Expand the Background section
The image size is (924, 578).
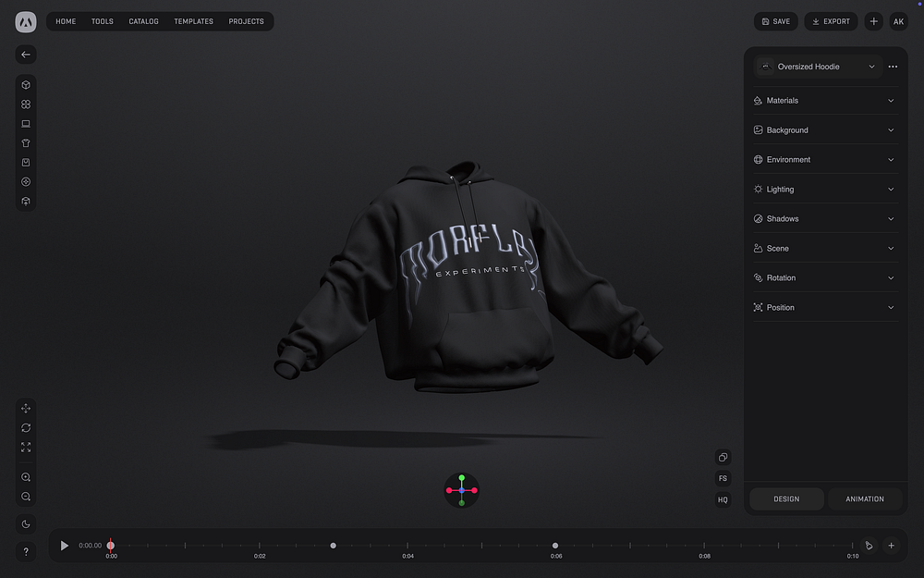pyautogui.click(x=825, y=130)
